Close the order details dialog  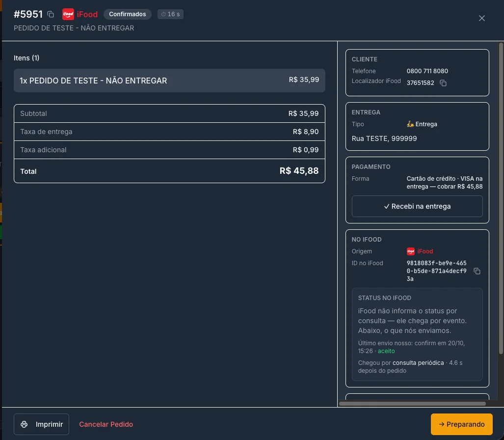pos(481,18)
